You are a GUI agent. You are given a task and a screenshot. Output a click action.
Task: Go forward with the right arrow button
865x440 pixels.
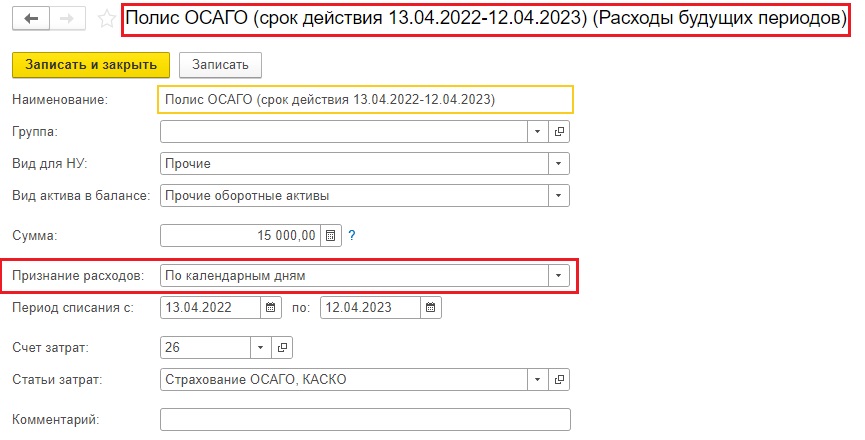(x=67, y=19)
